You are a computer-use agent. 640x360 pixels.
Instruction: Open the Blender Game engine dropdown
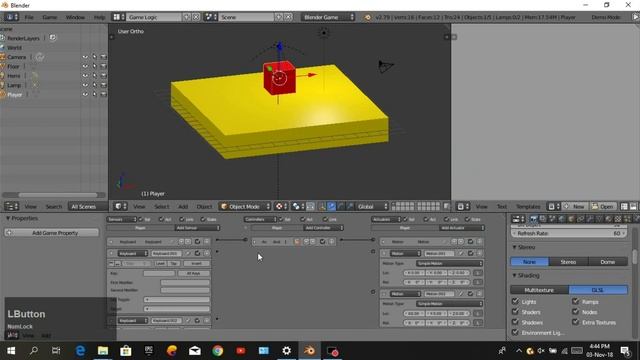pos(328,17)
